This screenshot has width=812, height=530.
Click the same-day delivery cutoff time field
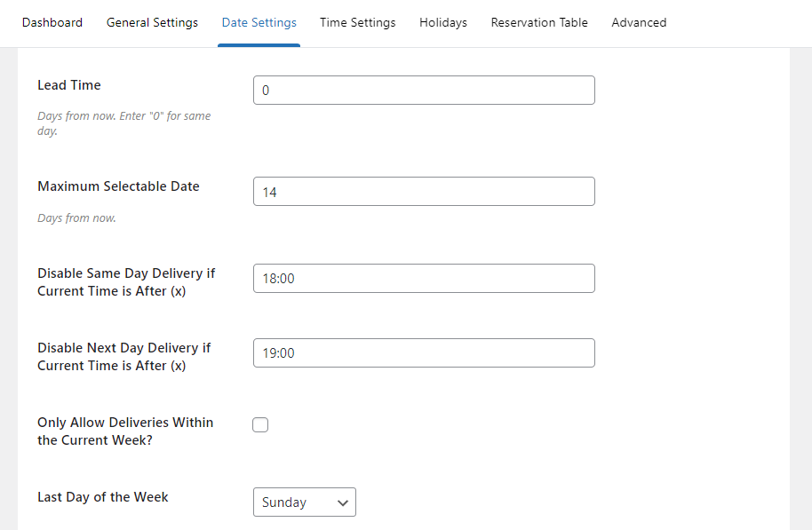(424, 278)
